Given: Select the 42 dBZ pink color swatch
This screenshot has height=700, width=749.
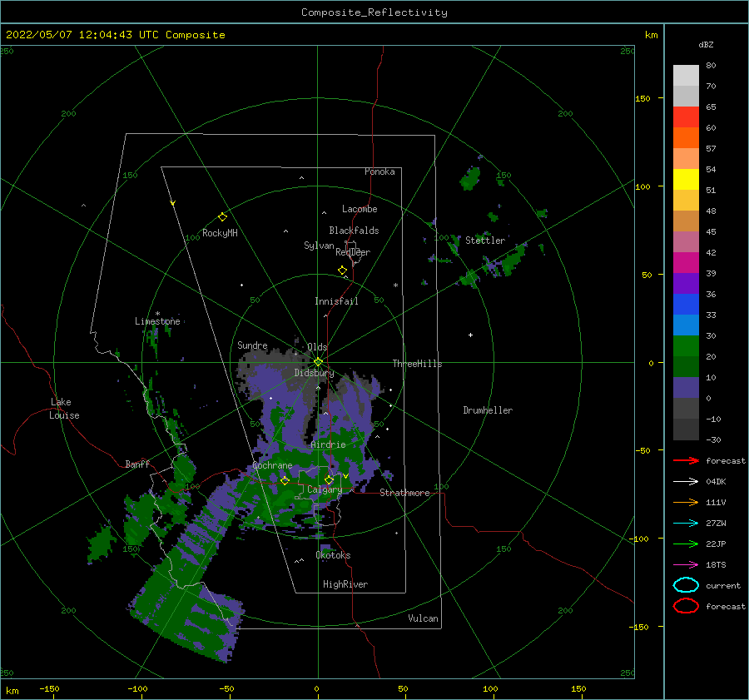Looking at the screenshot, I should tap(686, 241).
